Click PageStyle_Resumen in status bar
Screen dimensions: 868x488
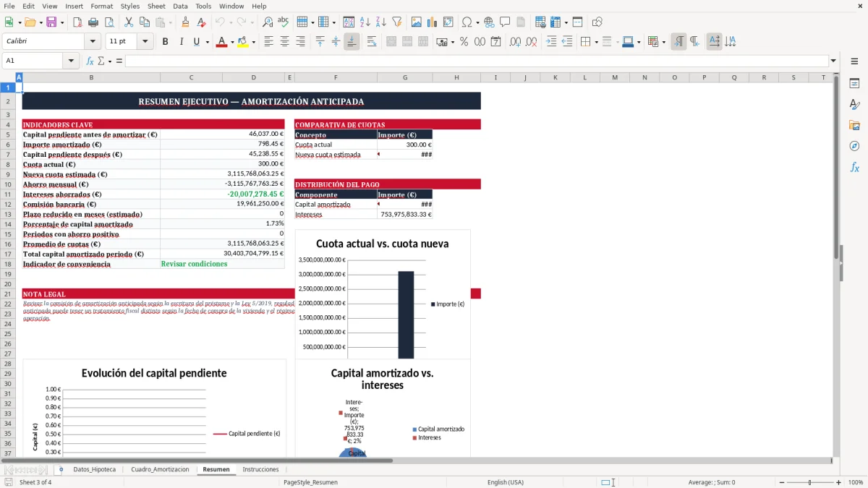click(310, 482)
